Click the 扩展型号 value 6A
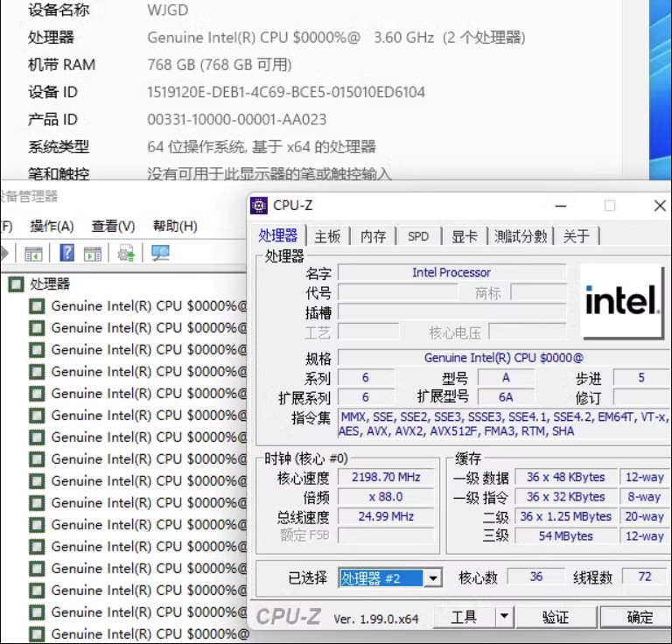The width and height of the screenshot is (672, 644). coord(506,397)
